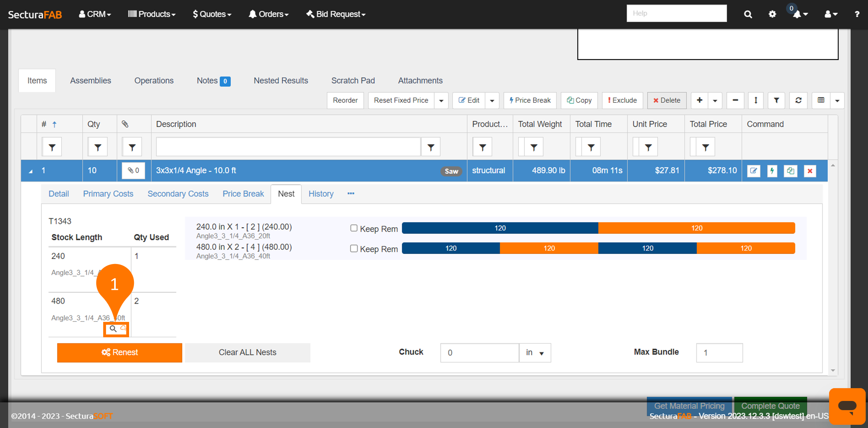Enable Keep Rem for 480.0 in nest
This screenshot has width=868, height=428.
tap(354, 249)
